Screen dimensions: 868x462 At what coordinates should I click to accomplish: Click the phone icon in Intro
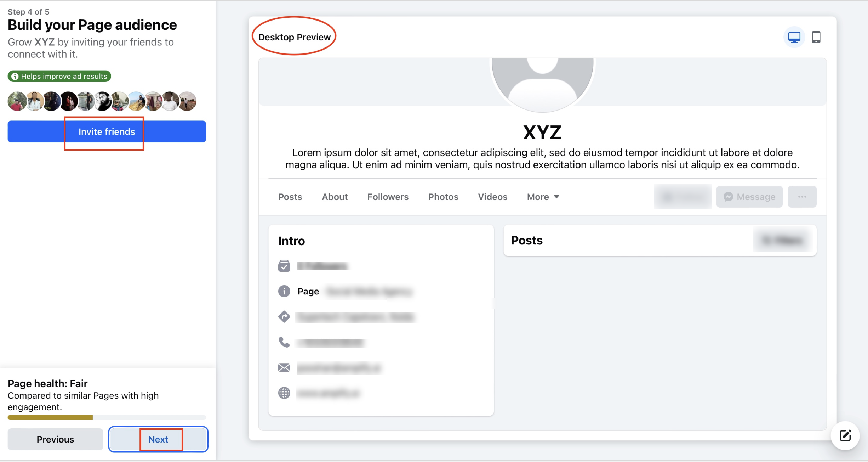pos(284,342)
